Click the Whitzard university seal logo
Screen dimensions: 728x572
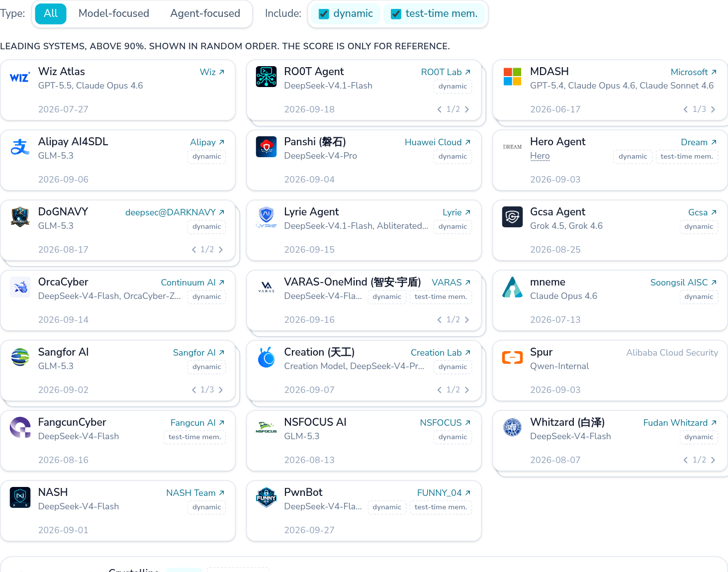[x=512, y=427]
